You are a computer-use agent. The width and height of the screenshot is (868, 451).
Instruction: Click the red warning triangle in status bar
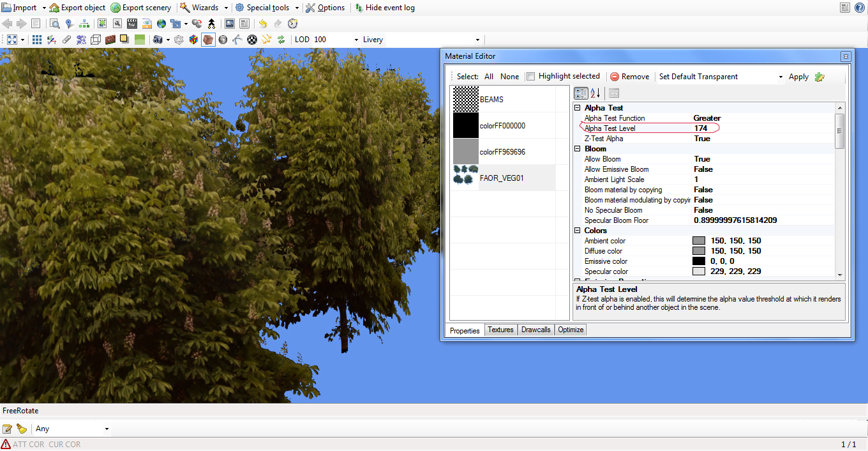point(6,444)
